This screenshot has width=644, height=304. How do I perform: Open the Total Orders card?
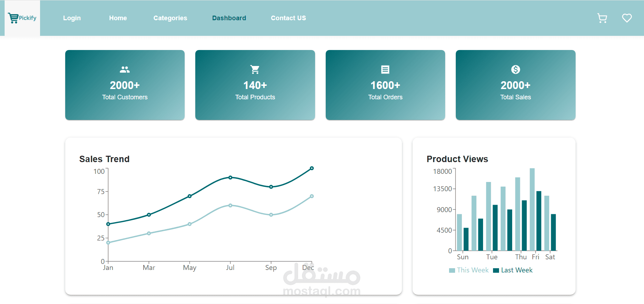pyautogui.click(x=385, y=85)
